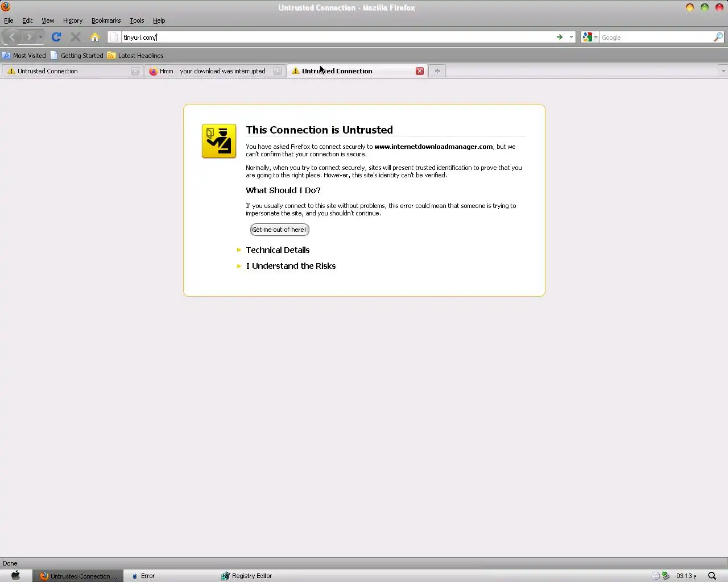Open the Help menu
Viewport: 728px width, 582px height.
coord(159,20)
